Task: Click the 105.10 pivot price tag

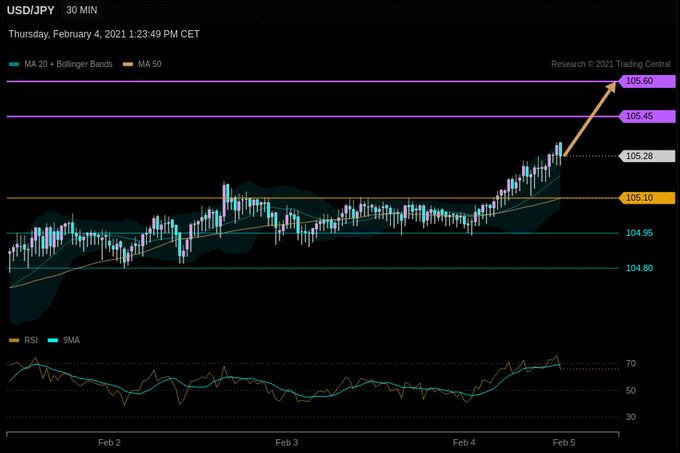Action: tap(647, 198)
